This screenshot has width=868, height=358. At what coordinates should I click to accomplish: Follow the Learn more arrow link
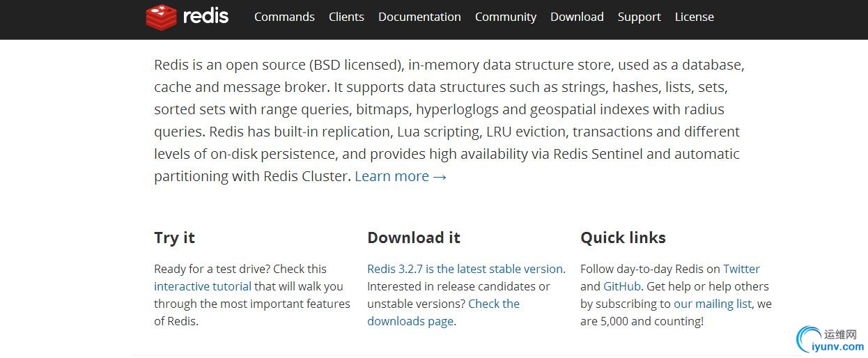tap(401, 176)
